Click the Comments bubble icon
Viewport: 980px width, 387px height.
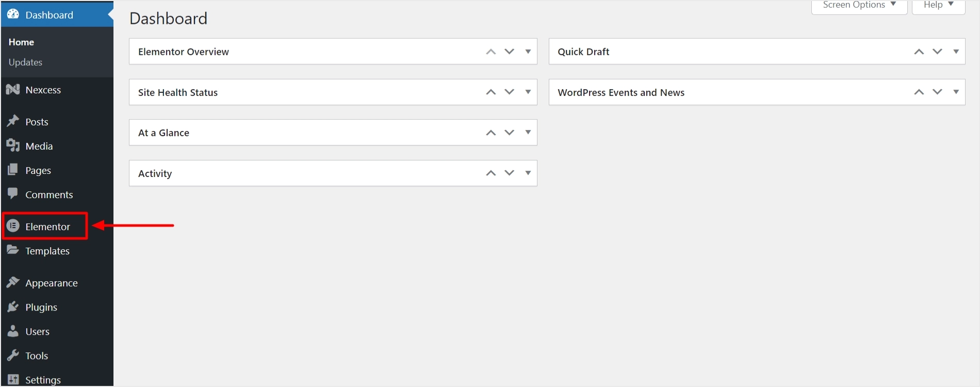[x=13, y=194]
